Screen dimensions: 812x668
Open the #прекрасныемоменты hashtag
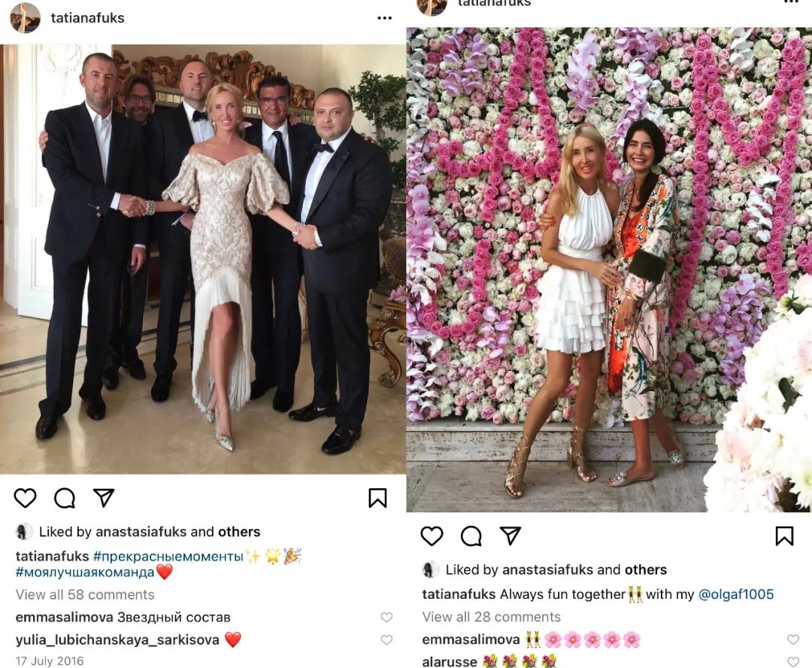[x=168, y=557]
